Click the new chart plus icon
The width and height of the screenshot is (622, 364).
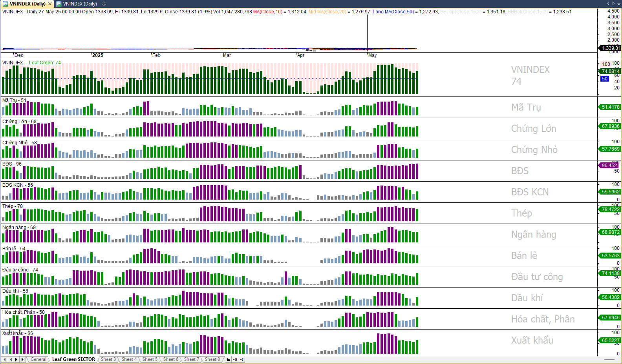click(104, 4)
